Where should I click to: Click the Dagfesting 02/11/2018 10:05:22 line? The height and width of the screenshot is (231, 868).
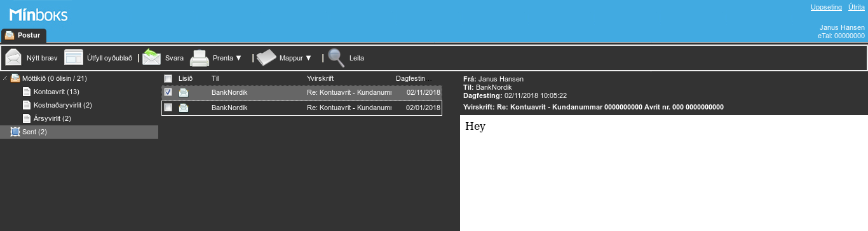[x=515, y=95]
